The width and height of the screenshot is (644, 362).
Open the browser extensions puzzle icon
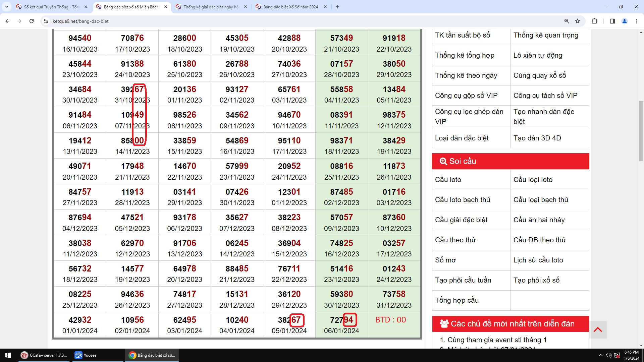pyautogui.click(x=594, y=21)
